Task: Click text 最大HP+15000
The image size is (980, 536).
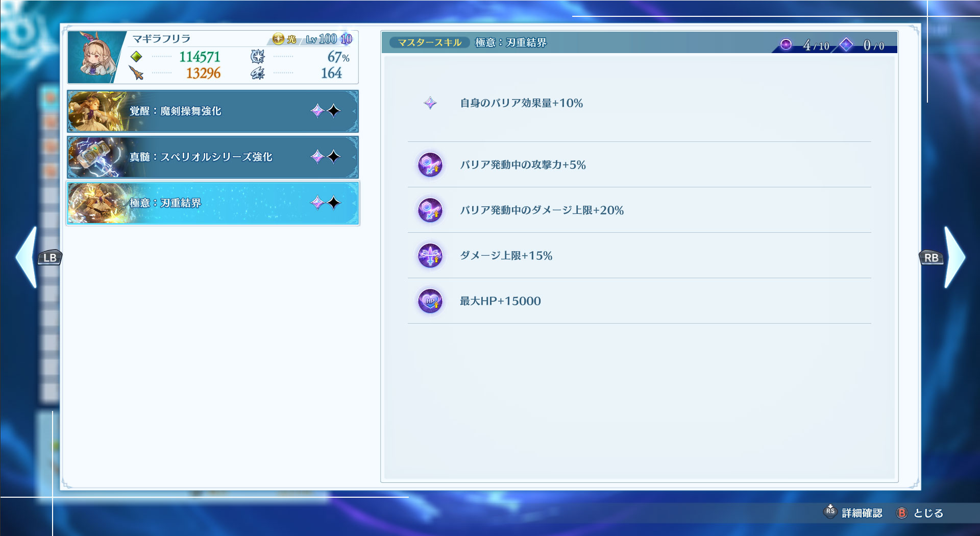Action: tap(500, 301)
